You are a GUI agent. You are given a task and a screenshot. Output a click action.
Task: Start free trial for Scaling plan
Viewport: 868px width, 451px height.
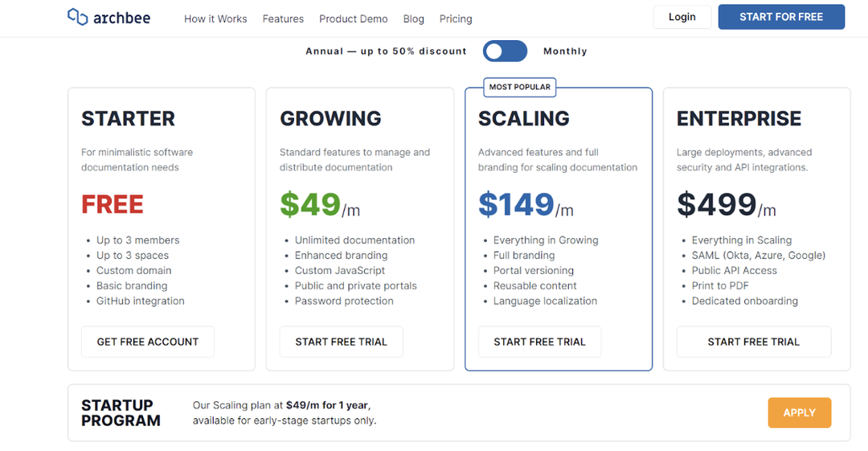(540, 342)
